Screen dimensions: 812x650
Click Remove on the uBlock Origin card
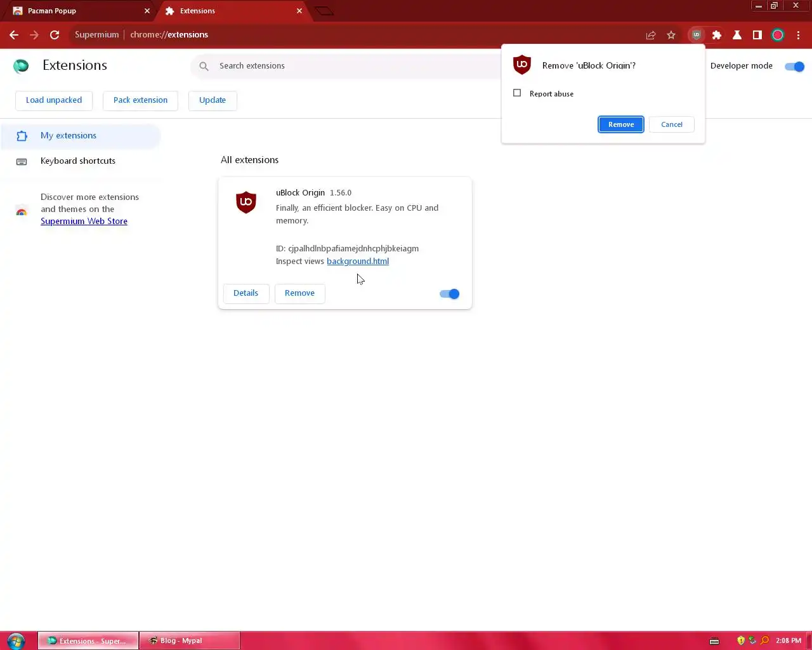[x=299, y=293]
